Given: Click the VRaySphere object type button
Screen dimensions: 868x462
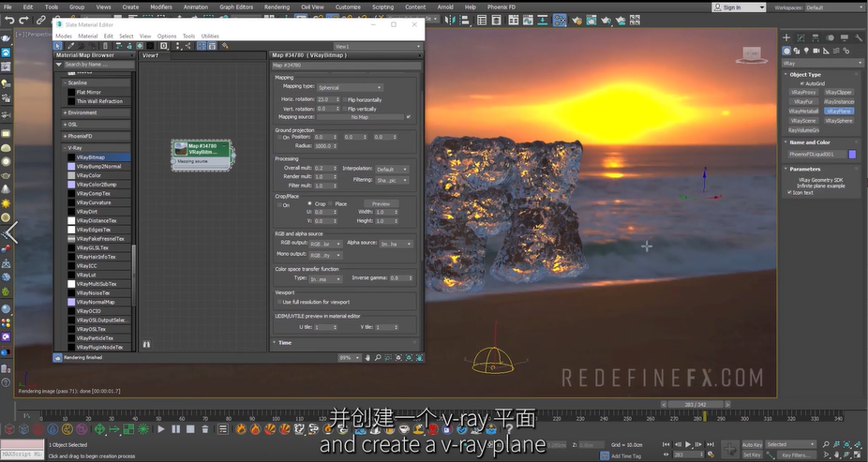Looking at the screenshot, I should pyautogui.click(x=839, y=121).
